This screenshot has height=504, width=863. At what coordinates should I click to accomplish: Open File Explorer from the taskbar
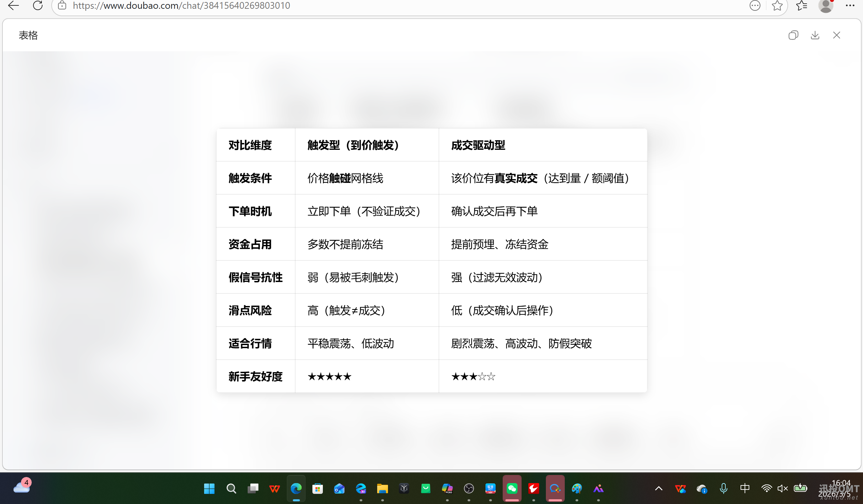point(382,488)
